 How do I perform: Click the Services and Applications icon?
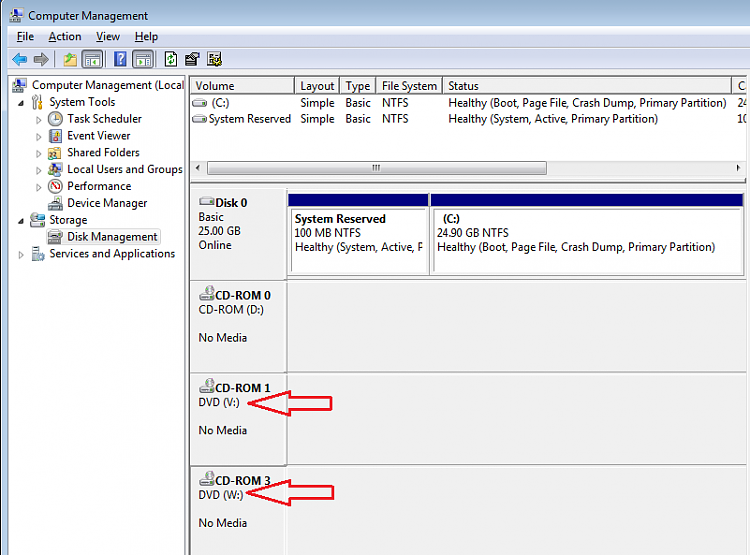38,254
